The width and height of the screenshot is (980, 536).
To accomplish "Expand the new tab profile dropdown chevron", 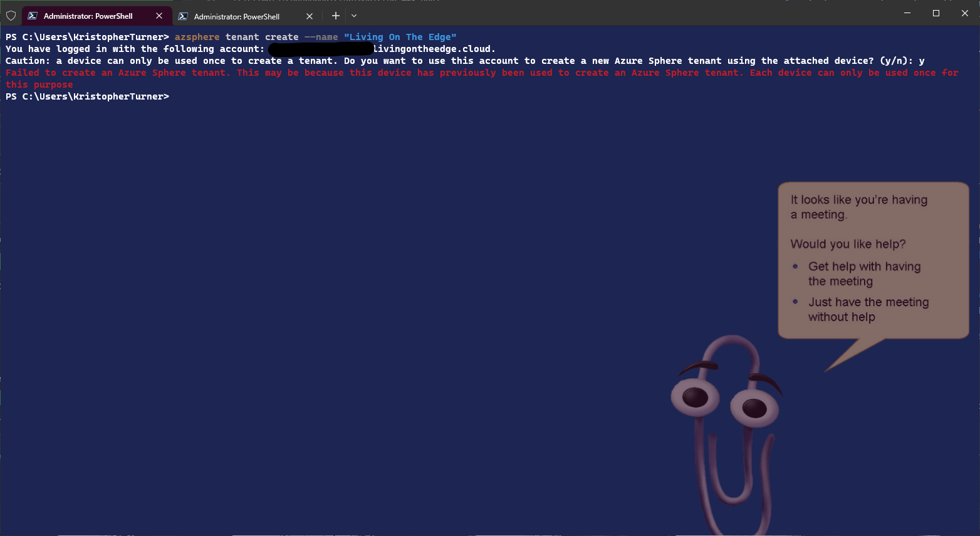I will (x=354, y=16).
